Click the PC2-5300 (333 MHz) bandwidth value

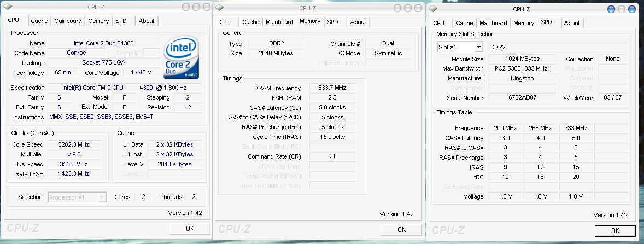click(523, 68)
